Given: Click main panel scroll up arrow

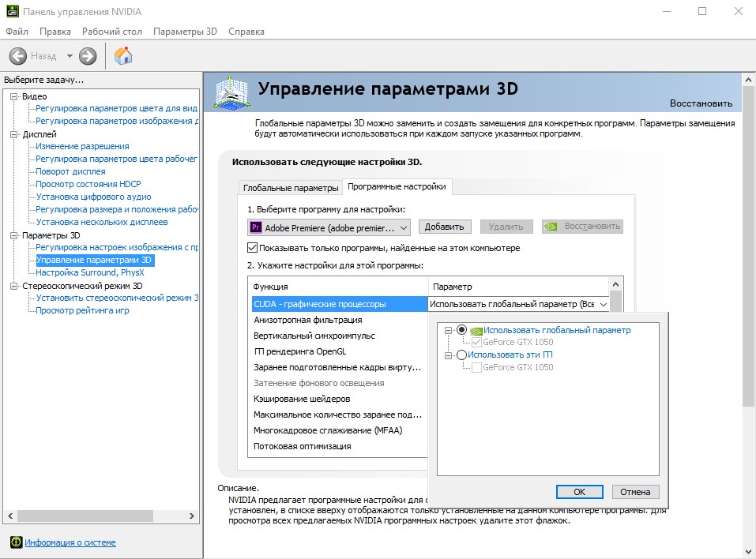Looking at the screenshot, I should [748, 80].
